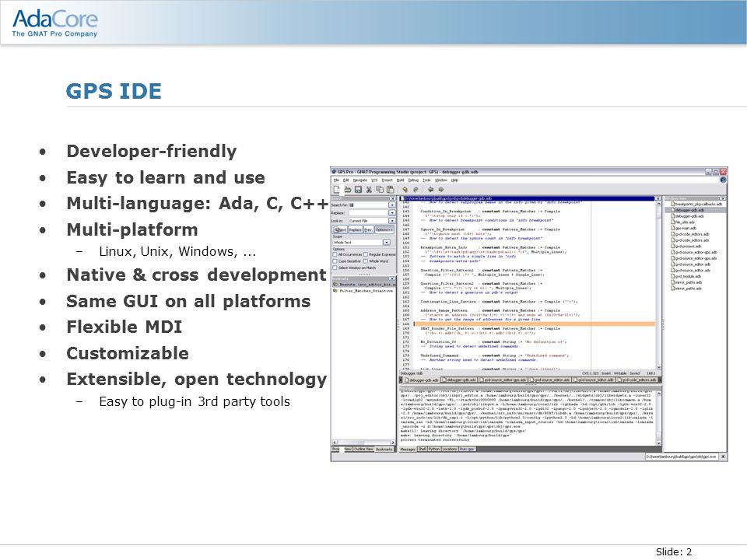Select the gvd-code_editors.adb editor tab
747x560 pixels.
[x=637, y=380]
